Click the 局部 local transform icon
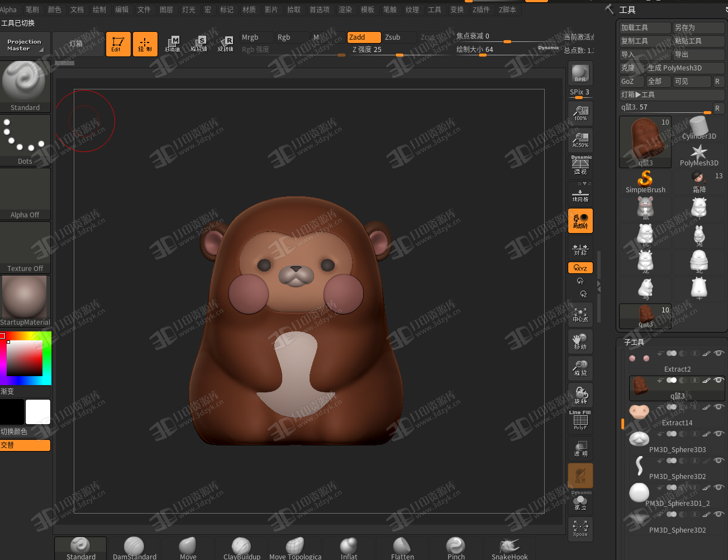The image size is (728, 560). coord(580,220)
